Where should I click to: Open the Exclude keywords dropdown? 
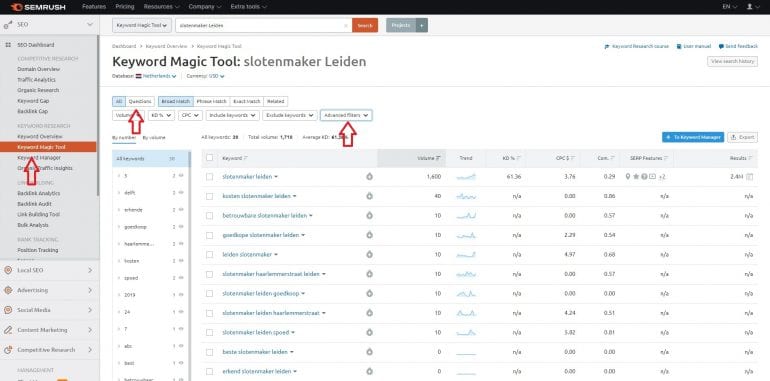coord(290,115)
